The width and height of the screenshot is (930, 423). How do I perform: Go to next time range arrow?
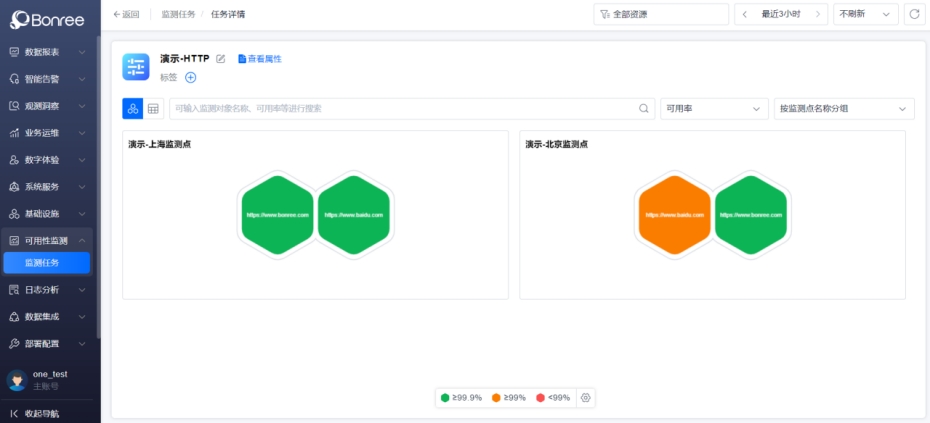(819, 14)
